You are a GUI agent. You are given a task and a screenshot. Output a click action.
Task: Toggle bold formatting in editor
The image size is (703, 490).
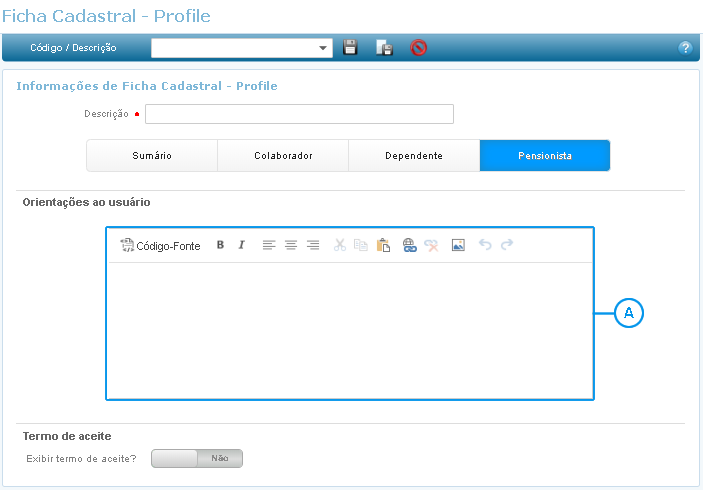click(x=220, y=245)
